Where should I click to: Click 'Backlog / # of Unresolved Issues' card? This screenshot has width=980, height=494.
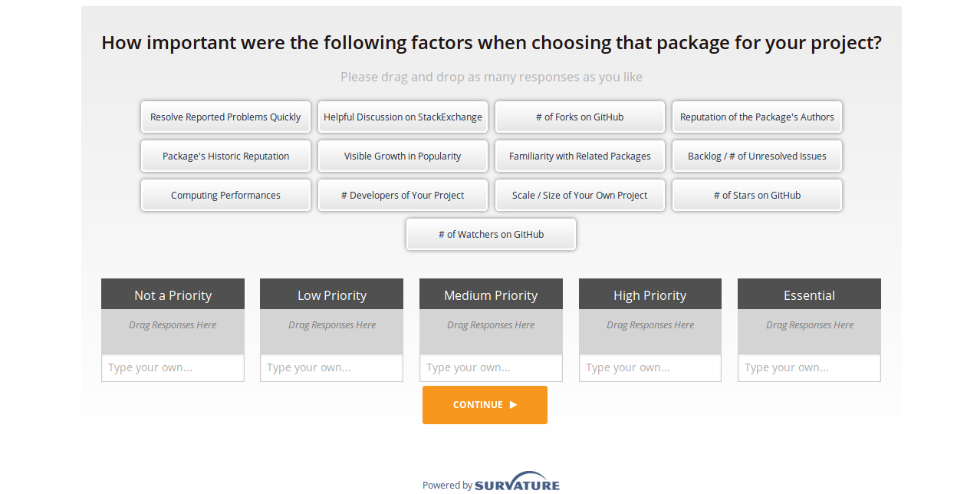click(x=757, y=156)
